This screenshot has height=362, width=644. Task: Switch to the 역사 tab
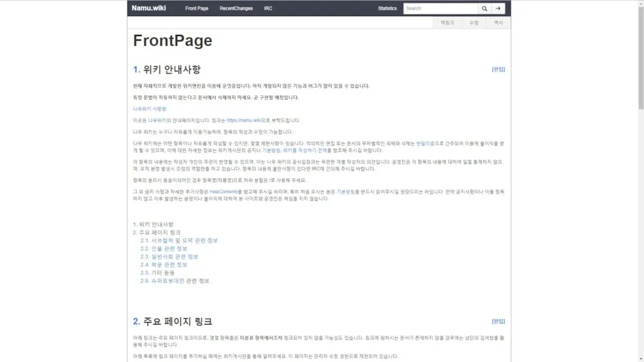498,23
